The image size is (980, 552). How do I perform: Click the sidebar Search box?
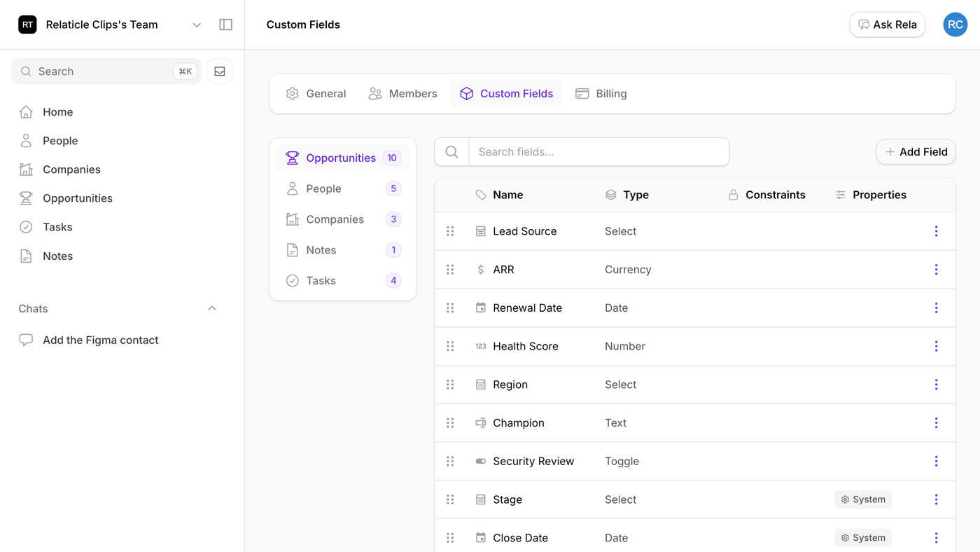[106, 71]
